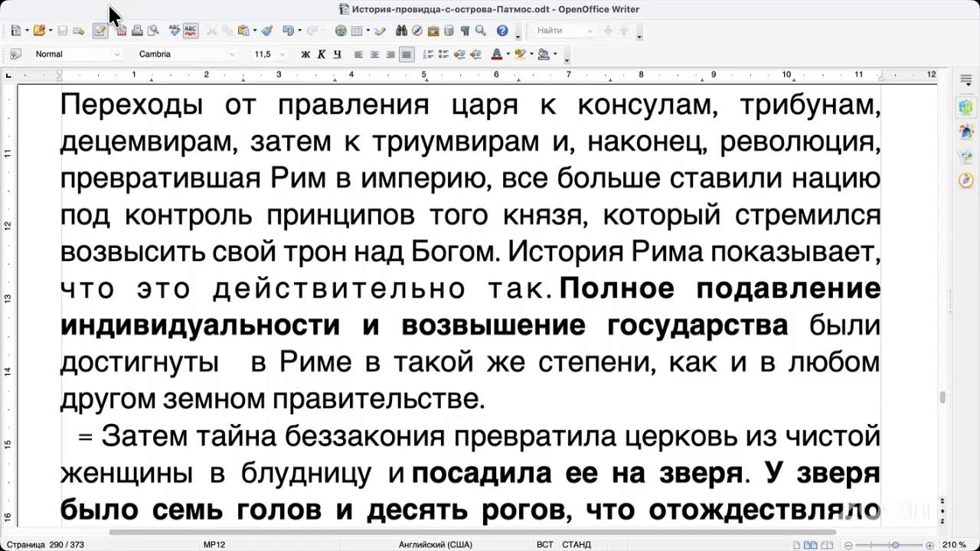Click the СТАНД selection mode field
The width and height of the screenshot is (980, 551).
577,545
